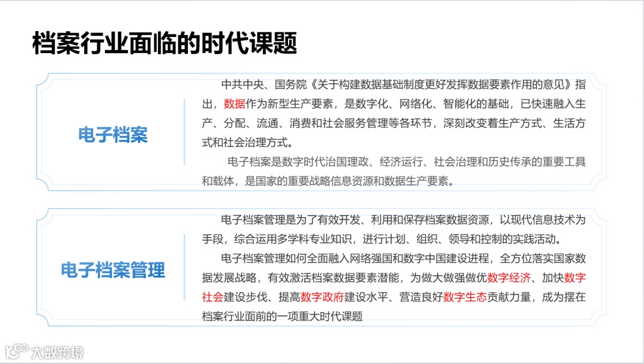The image size is (644, 364).
Task: Click the line starting 电子档案管理是为了有效开发
Action: 403,220
